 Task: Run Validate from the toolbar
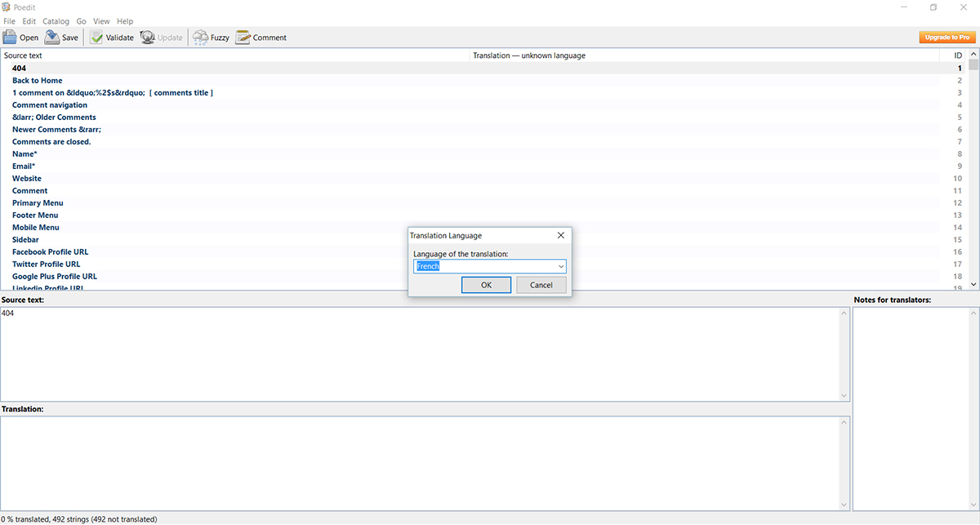pyautogui.click(x=112, y=38)
